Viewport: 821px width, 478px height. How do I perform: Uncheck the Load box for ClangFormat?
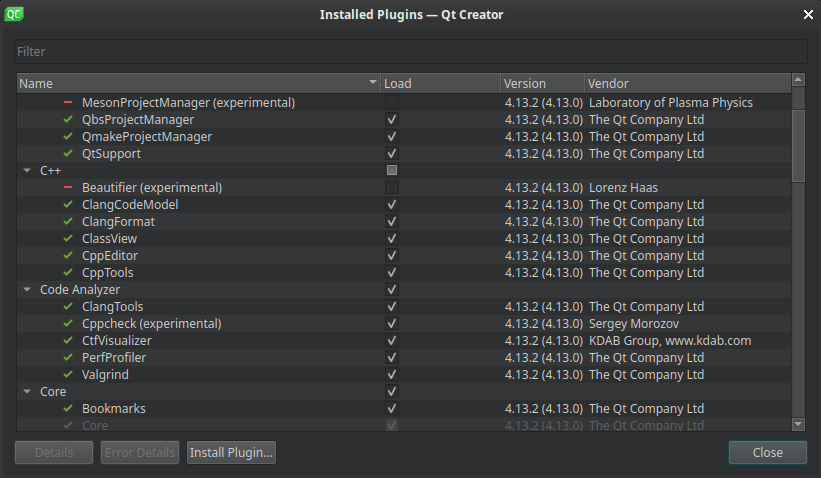pos(392,222)
